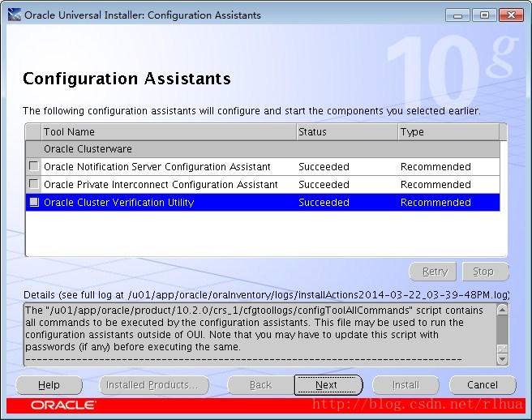This screenshot has width=532, height=420.
Task: Select the Oracle Clusterware group row
Action: coord(263,149)
